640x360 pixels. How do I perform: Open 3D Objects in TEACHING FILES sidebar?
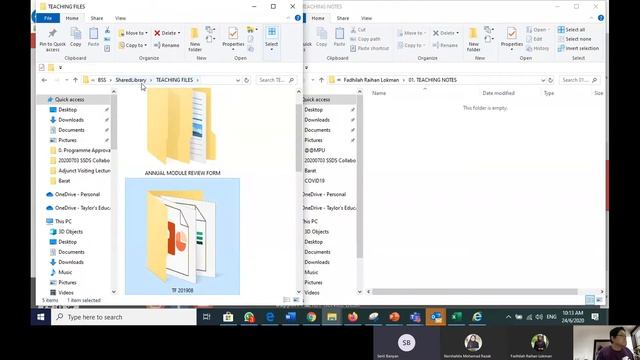(x=70, y=231)
